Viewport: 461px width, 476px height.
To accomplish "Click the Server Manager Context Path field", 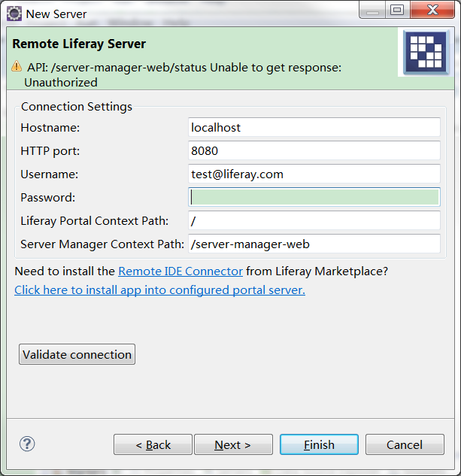I will [x=314, y=244].
